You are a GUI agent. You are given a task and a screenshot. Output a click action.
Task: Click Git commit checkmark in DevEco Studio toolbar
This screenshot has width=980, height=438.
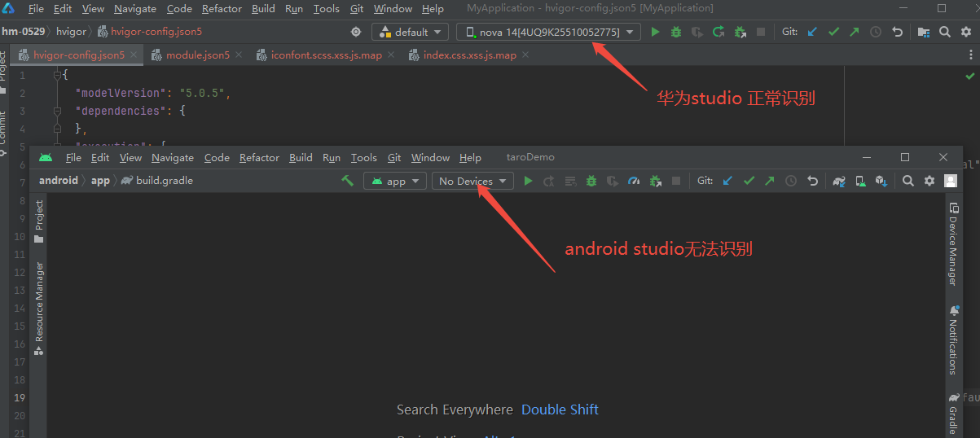tap(833, 32)
